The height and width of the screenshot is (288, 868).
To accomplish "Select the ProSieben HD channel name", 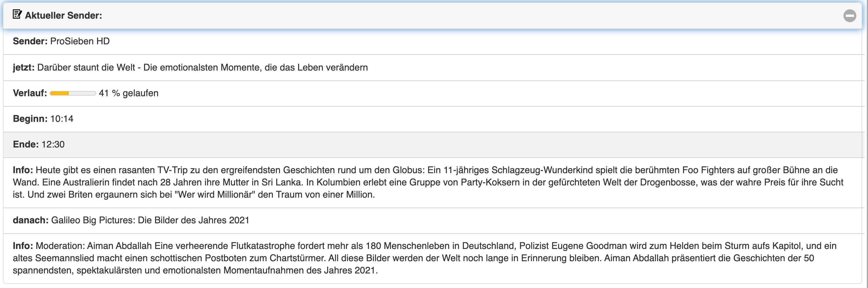I will (80, 41).
